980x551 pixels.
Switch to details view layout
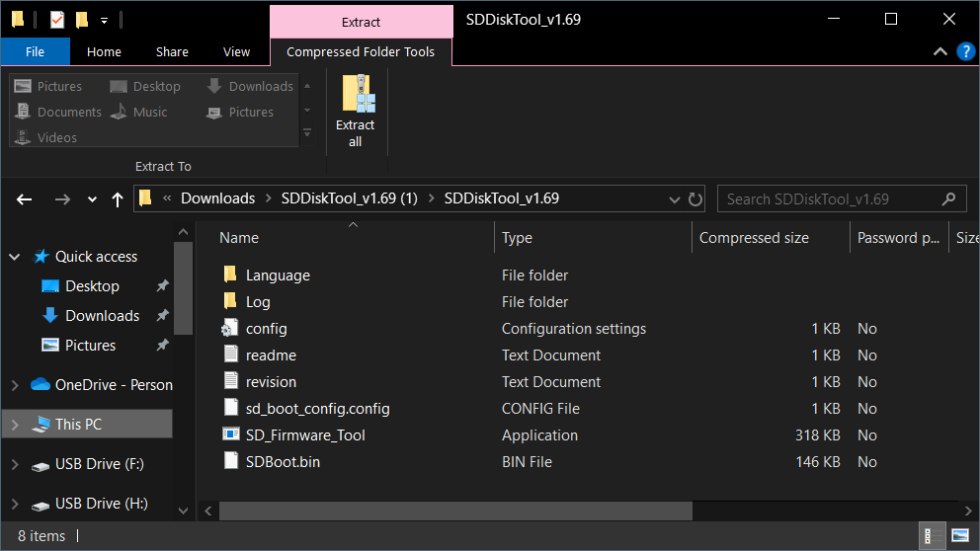930,536
